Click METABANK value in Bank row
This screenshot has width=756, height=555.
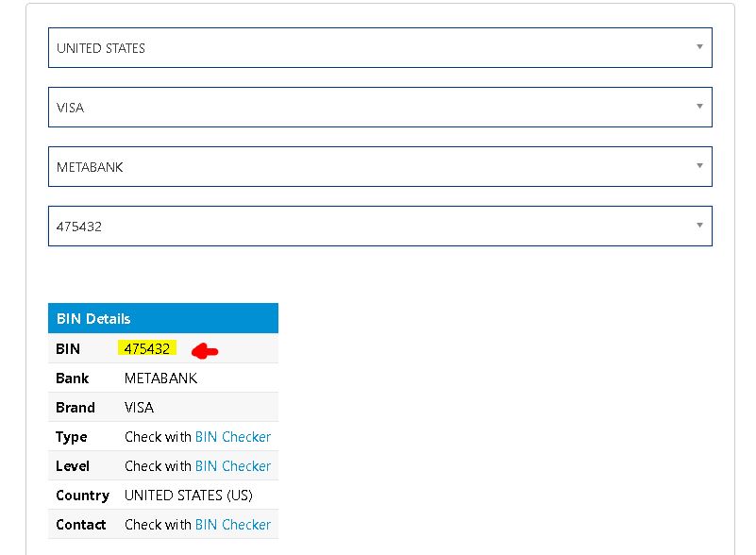(x=160, y=378)
